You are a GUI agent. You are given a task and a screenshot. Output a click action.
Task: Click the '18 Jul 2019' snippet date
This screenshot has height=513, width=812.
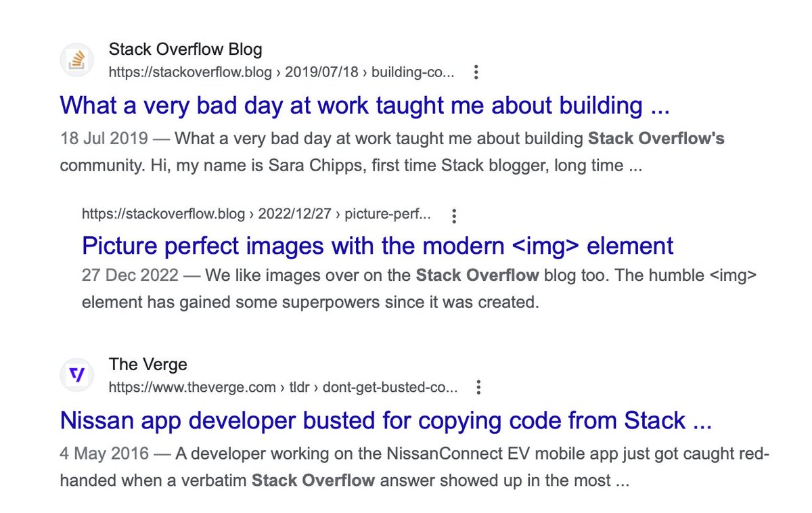[104, 139]
